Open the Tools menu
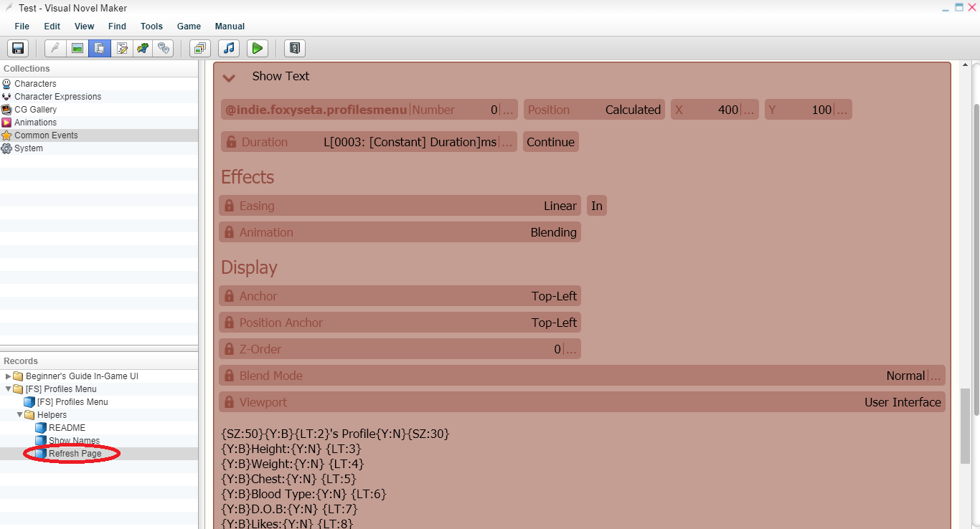Screen dimensions: 980x529 coord(151,27)
